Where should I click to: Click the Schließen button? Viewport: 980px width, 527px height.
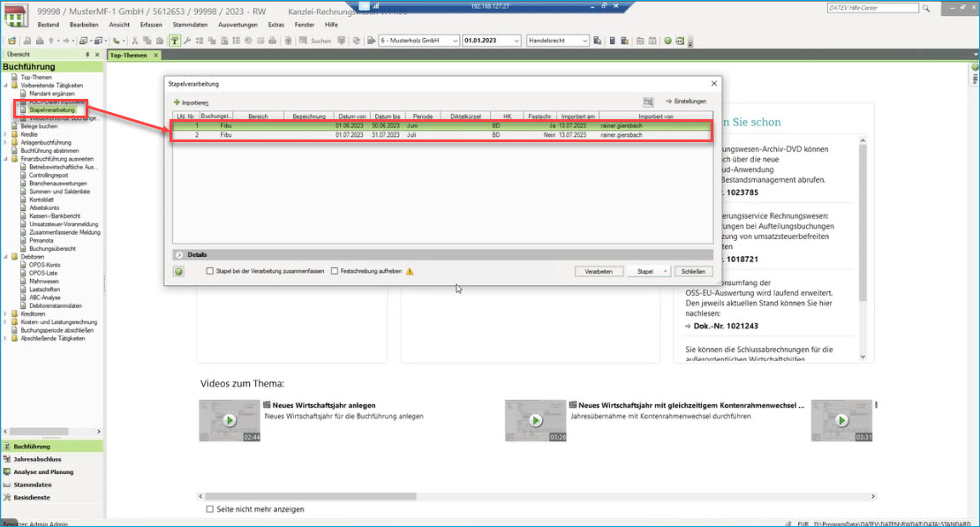693,271
